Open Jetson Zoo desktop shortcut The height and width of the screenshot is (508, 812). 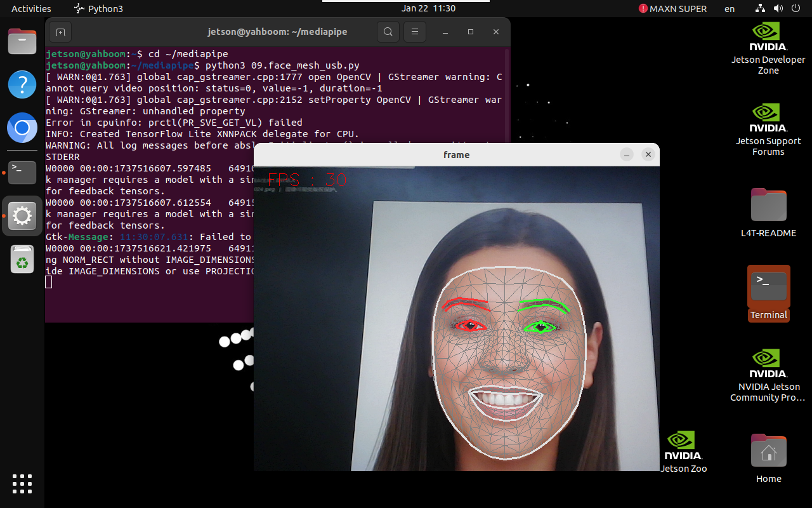pos(683,452)
